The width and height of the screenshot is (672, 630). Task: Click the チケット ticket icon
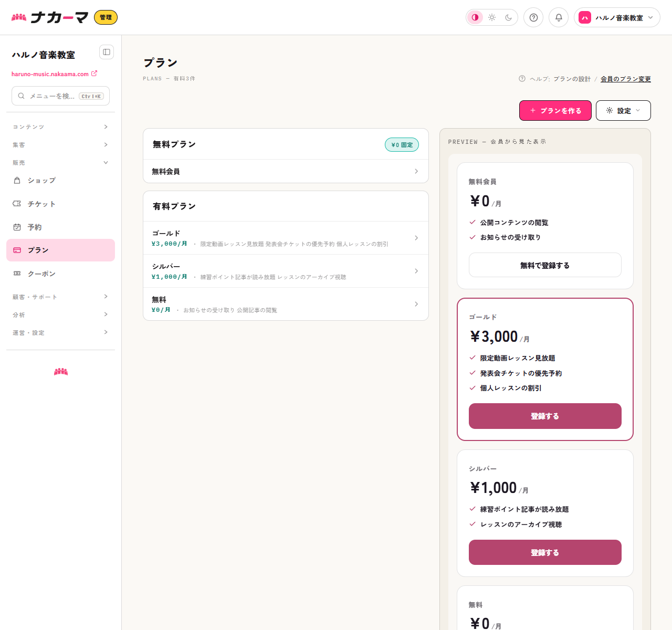point(17,204)
